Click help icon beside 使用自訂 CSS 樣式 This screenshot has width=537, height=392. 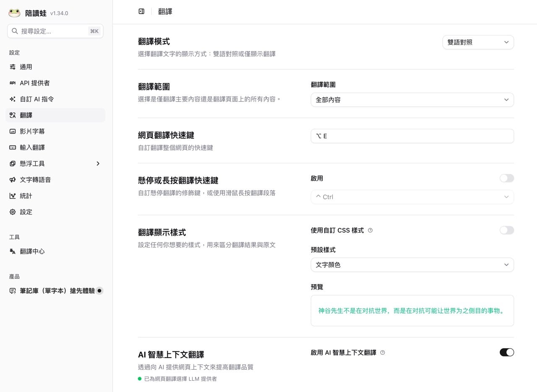coord(370,230)
